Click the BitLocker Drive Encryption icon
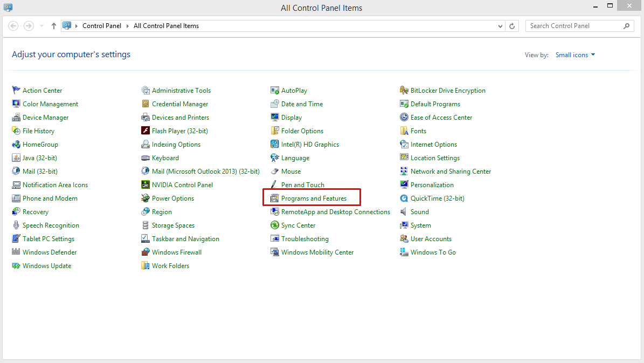 [404, 91]
